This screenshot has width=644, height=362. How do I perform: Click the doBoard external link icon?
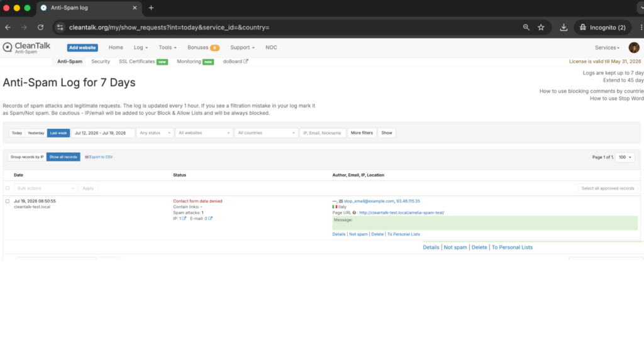(x=246, y=61)
